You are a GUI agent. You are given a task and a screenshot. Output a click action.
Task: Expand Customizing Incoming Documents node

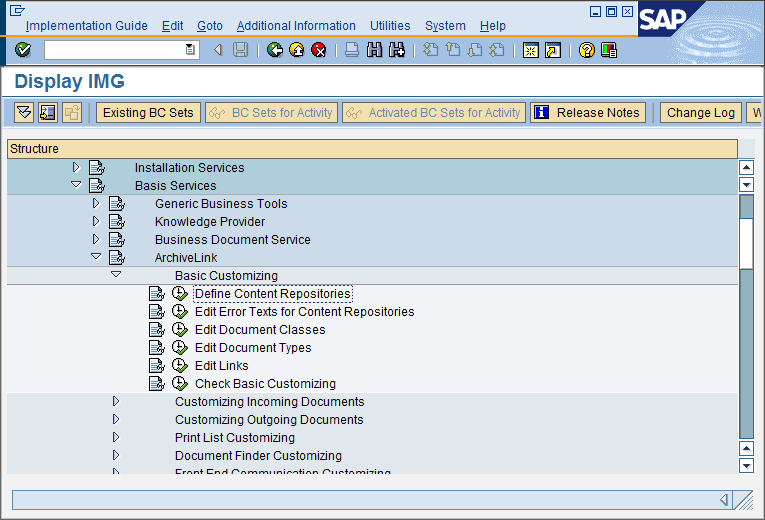[x=116, y=402]
